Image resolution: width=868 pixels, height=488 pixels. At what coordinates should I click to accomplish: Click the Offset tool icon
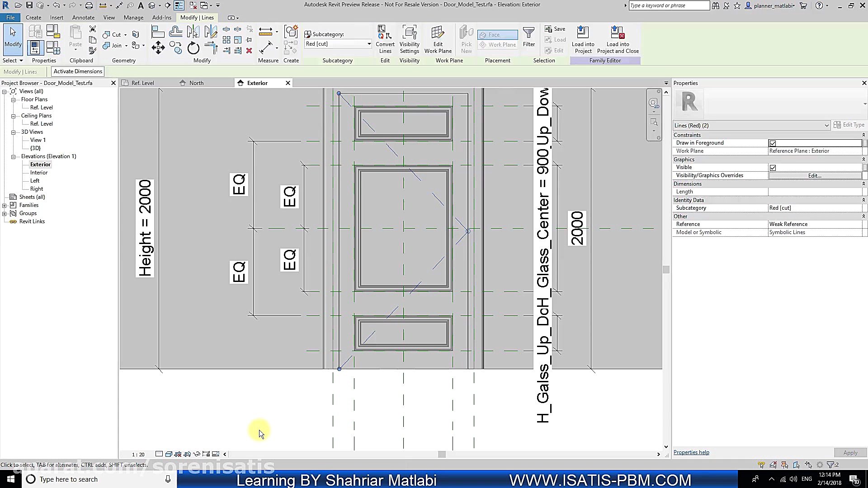pyautogui.click(x=175, y=32)
